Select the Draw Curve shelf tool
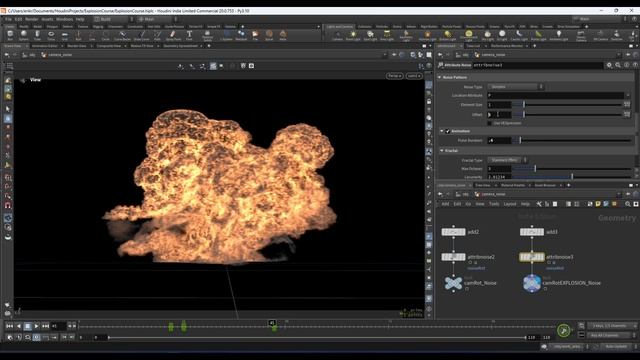Screen dimensions: 640x360 coord(142,36)
